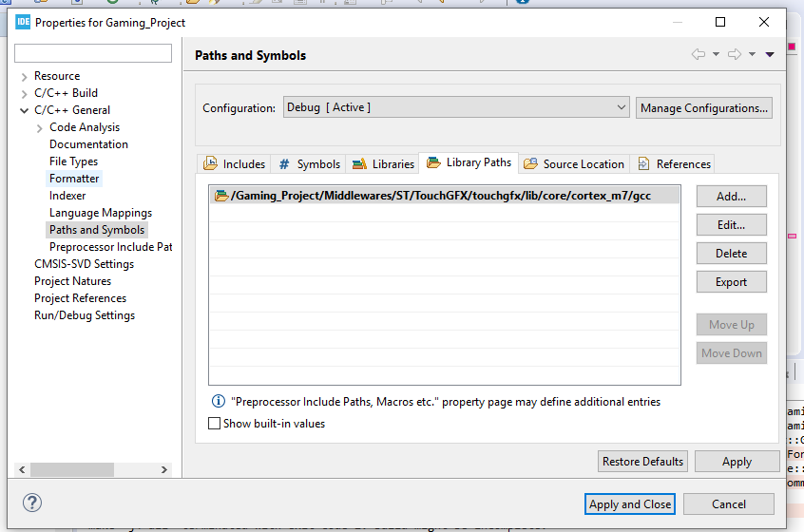804x532 pixels.
Task: Open the forward history dropdown arrow
Action: (753, 54)
